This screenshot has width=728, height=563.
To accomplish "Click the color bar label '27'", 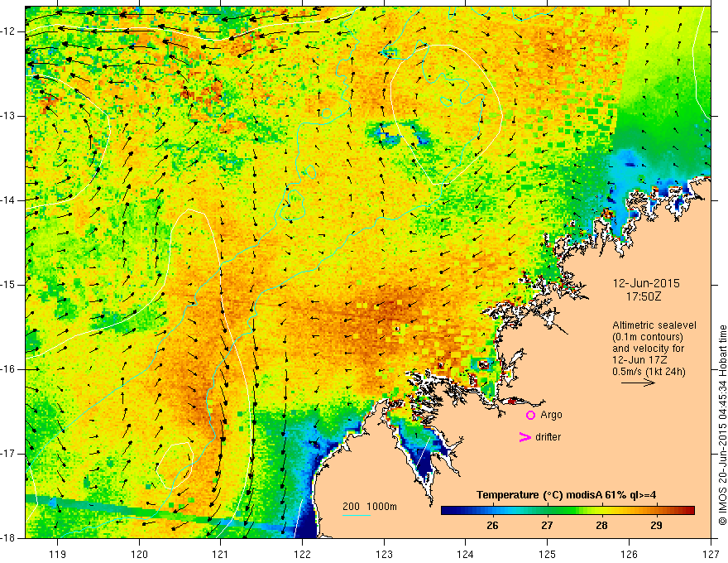I will 547,526.
